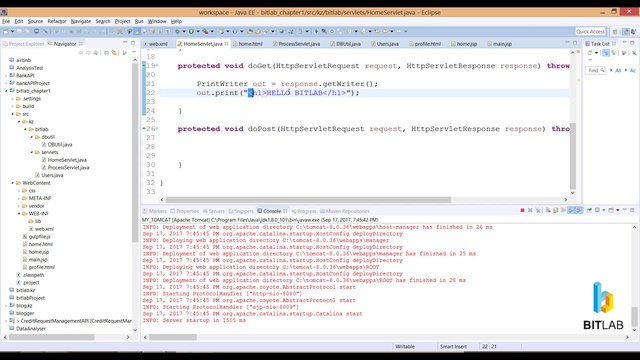640x360 pixels.
Task: Select Users.java in the Navigator tree
Action: (52, 175)
